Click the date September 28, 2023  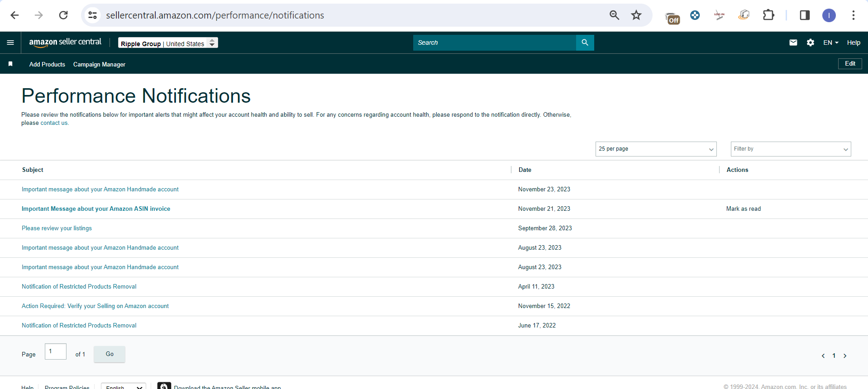(545, 228)
